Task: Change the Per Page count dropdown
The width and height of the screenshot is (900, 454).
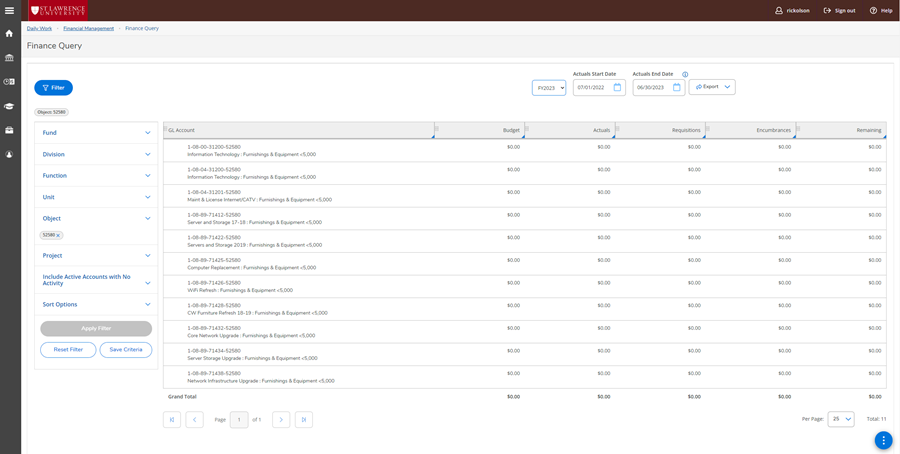Action: (841, 419)
